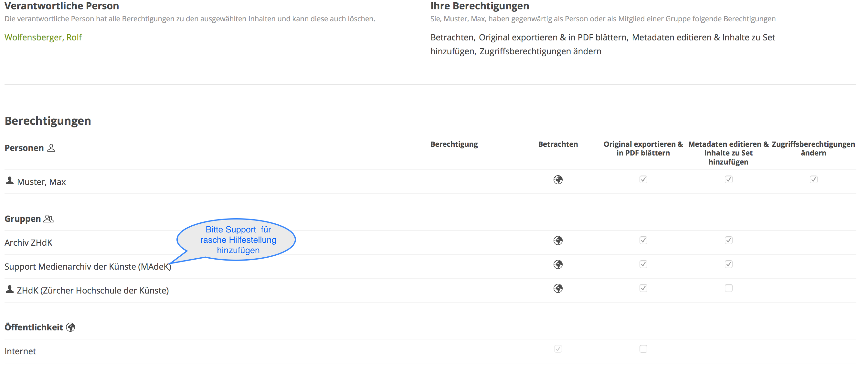Uncheck Support Medienarchiv metadata edit checkbox

728,264
